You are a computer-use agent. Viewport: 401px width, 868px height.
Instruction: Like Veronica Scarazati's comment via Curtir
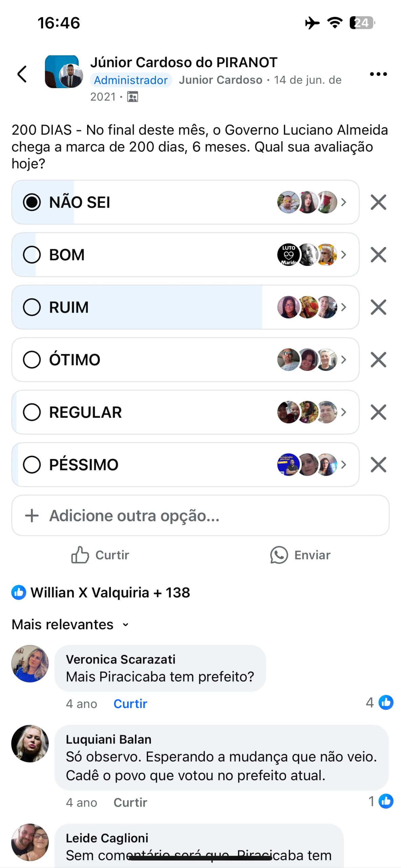(130, 704)
